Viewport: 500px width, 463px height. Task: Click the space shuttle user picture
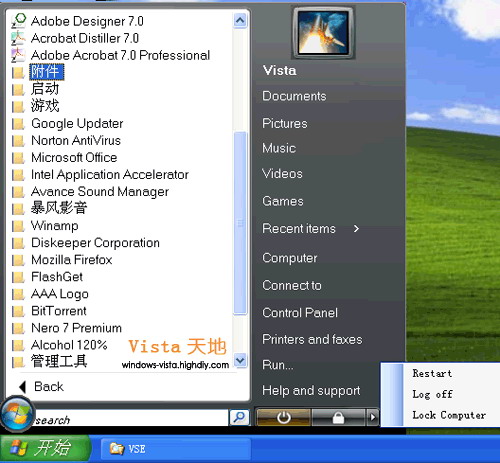click(323, 32)
